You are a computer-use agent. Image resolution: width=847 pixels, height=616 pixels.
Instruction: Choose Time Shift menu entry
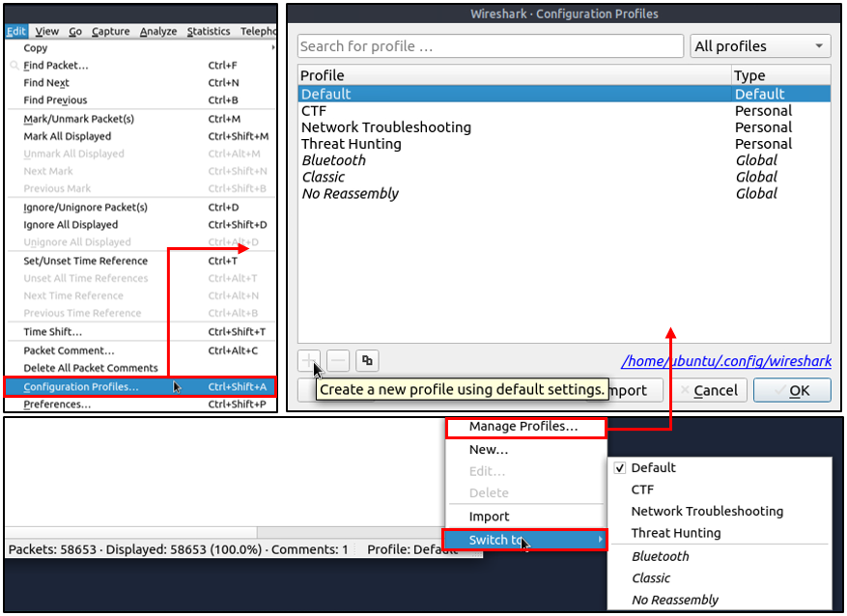[140, 331]
